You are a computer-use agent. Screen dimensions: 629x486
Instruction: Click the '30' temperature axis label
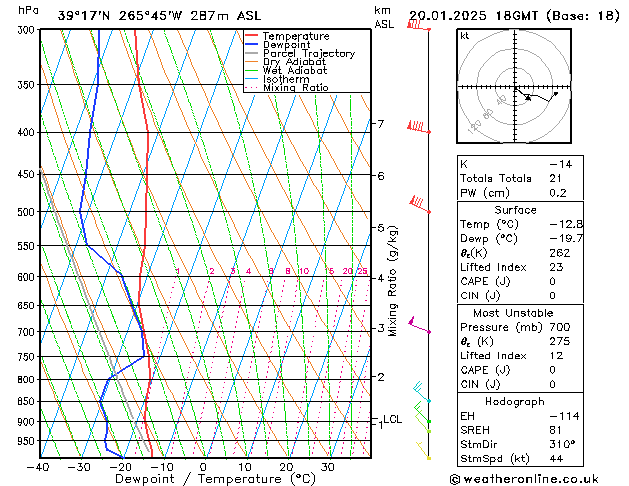point(327,468)
